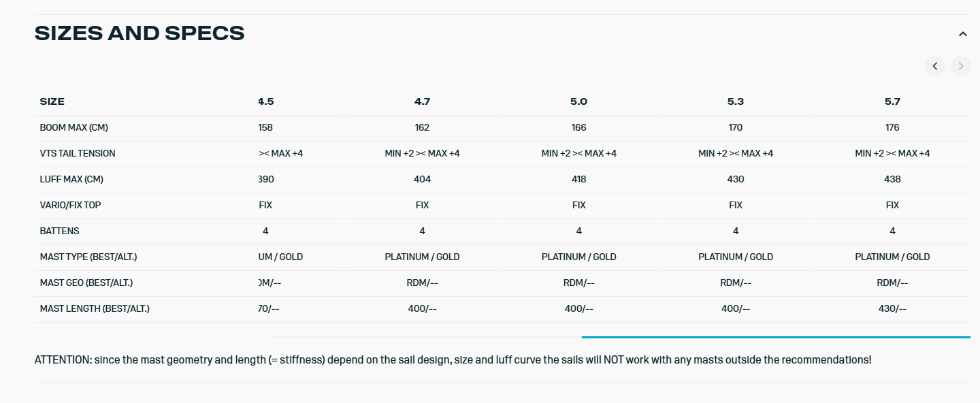Click the VTS TAIL TENSION row label
The width and height of the screenshot is (980, 403).
click(x=78, y=153)
